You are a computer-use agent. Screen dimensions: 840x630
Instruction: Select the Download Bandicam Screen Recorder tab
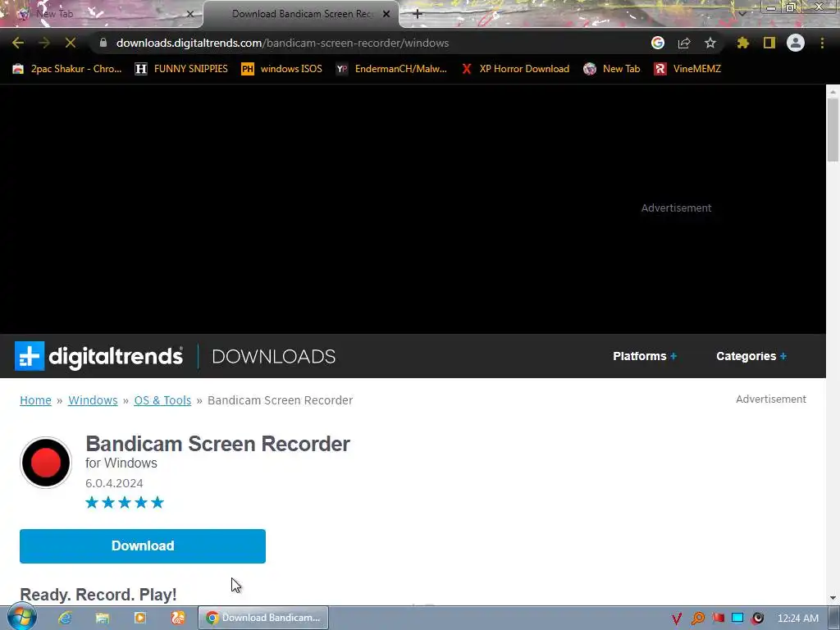pyautogui.click(x=302, y=14)
